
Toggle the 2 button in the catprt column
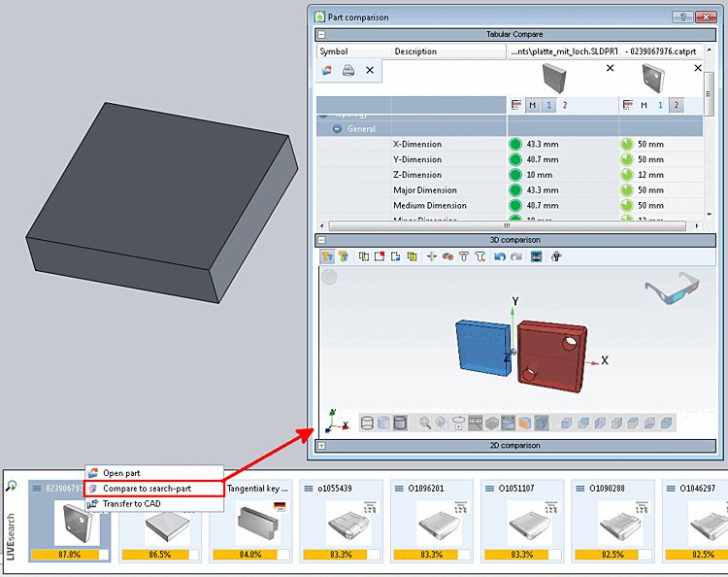coord(676,106)
